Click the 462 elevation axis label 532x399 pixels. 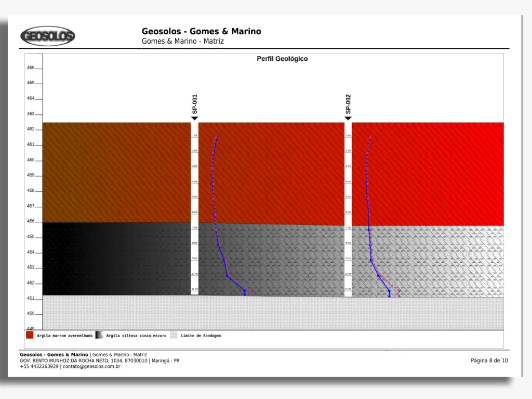[x=31, y=129]
